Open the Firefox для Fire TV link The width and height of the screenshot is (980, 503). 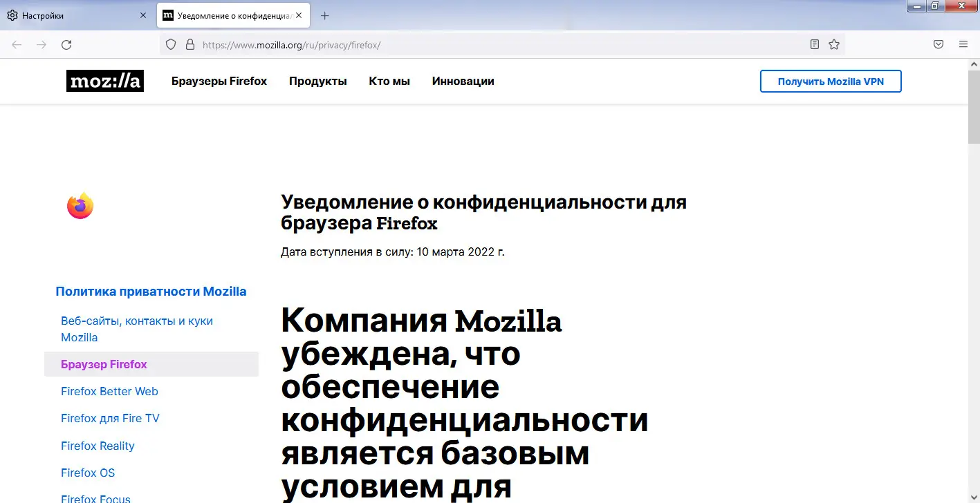tap(110, 419)
